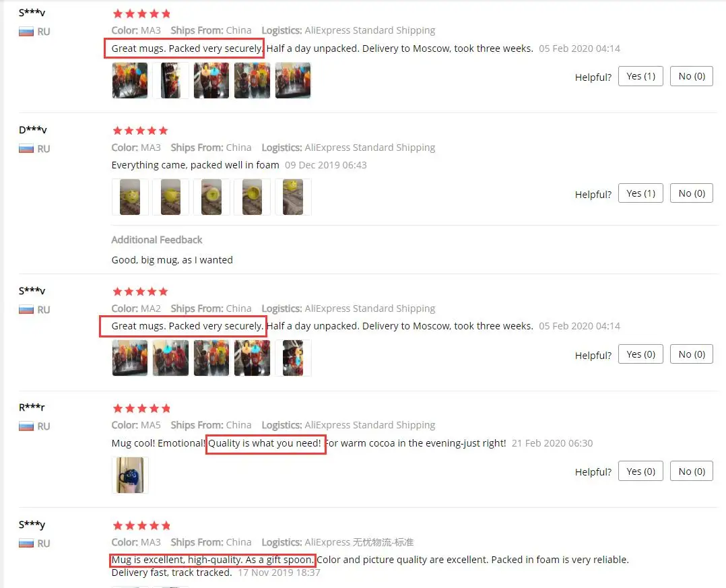Open blue mug photo in R***r review

[129, 475]
